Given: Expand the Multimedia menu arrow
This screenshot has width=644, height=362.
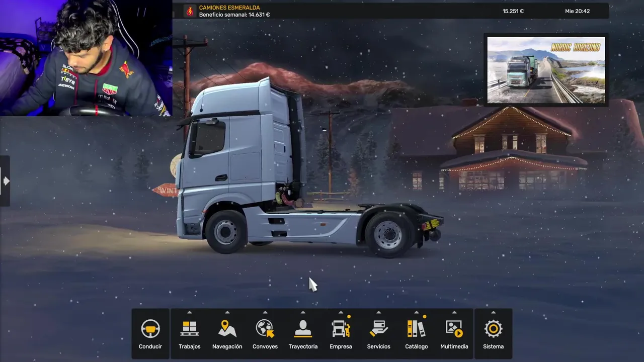Looking at the screenshot, I should pyautogui.click(x=454, y=312).
